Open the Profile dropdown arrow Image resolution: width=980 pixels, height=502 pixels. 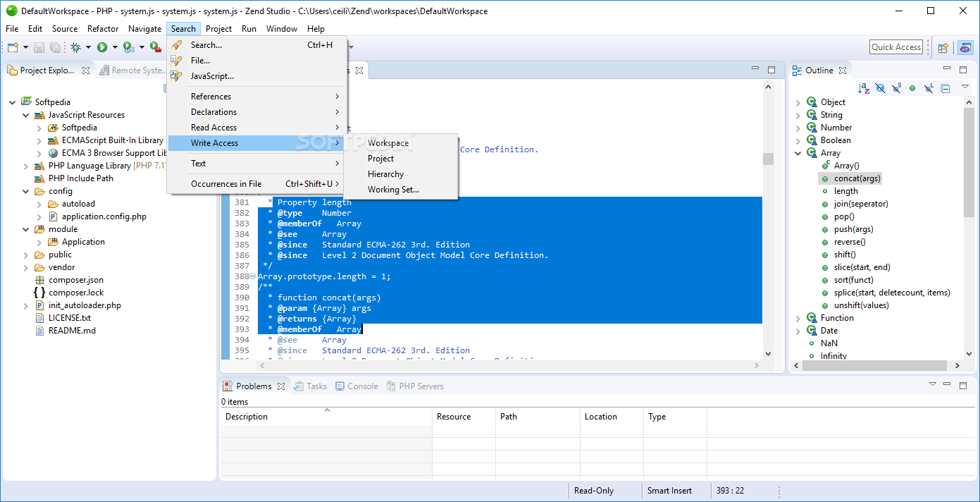point(142,47)
